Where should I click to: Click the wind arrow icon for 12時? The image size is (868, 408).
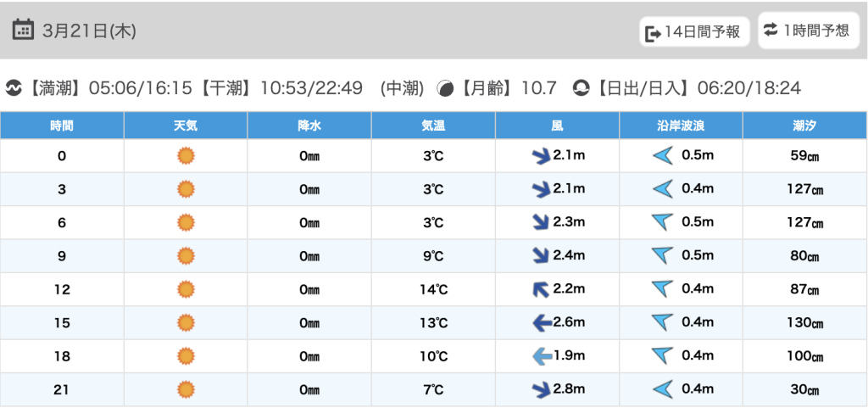point(539,290)
